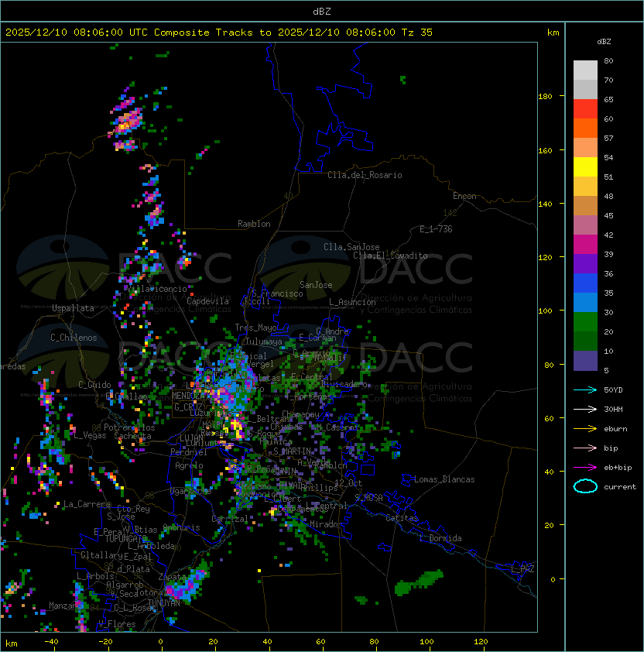Click the cyan 'current' ellipse legend symbol
The width and height of the screenshot is (644, 652).
click(x=585, y=486)
